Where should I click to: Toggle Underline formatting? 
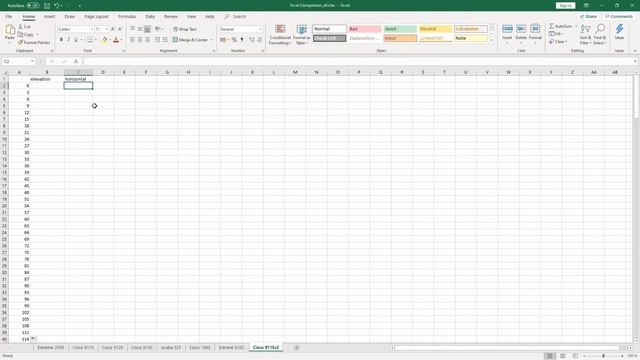(76, 40)
